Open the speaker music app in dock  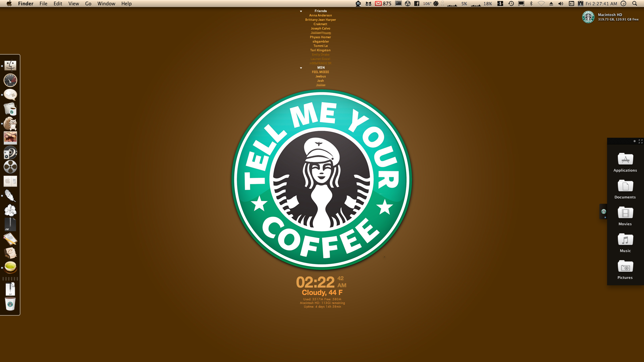(x=10, y=153)
